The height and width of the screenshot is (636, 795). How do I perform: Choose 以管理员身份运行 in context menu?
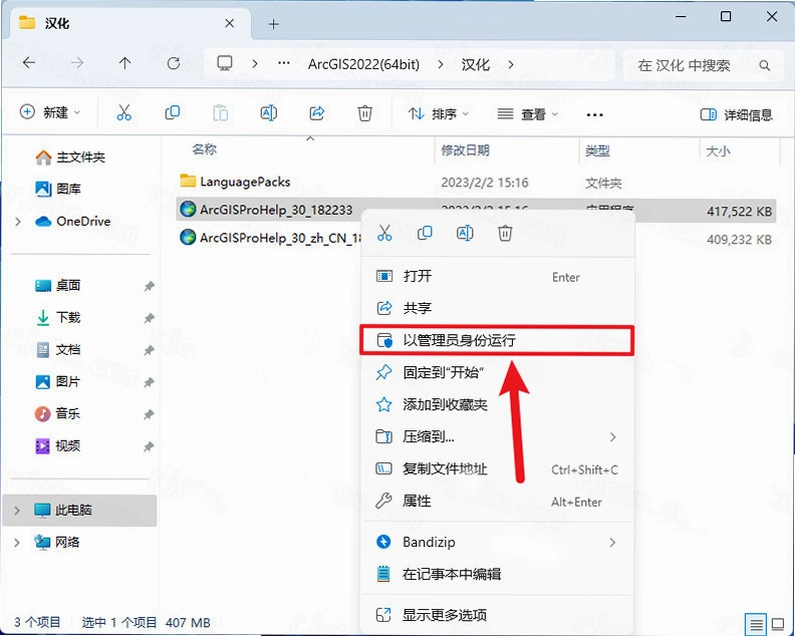pos(497,340)
